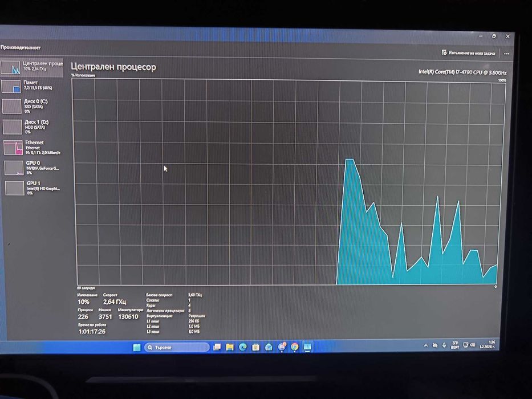Image resolution: width=532 pixels, height=399 pixels.
Task: Open the Mail app from the taskbar
Action: 269,347
